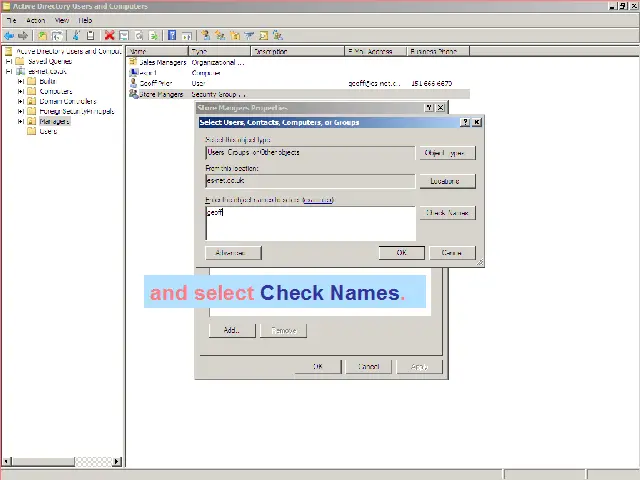Open the Action menu
This screenshot has height=480, width=640.
[x=36, y=20]
